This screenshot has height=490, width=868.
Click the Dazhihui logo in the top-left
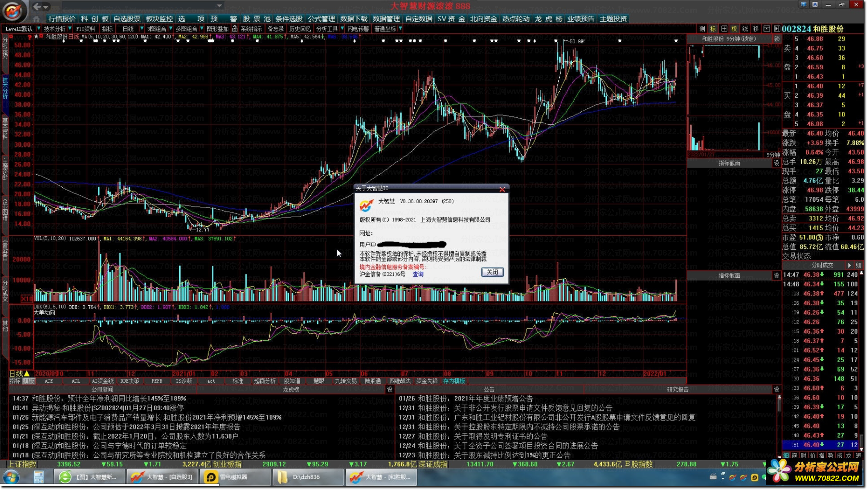[13, 11]
